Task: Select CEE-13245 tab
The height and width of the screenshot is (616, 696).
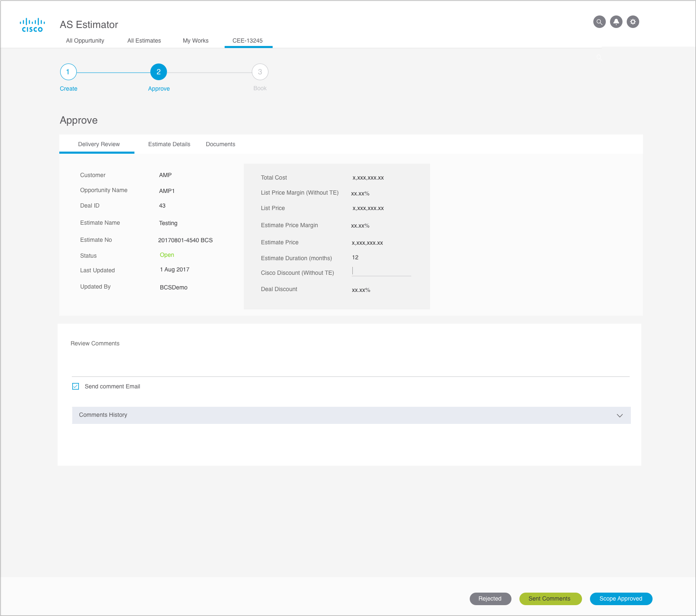Action: coord(248,41)
